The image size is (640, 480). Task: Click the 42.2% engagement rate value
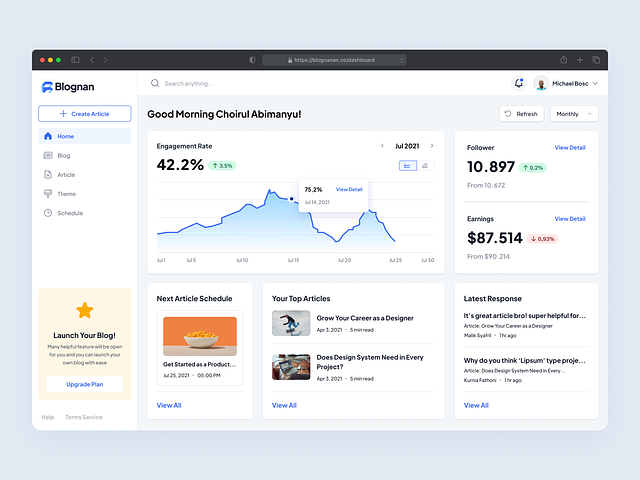180,165
